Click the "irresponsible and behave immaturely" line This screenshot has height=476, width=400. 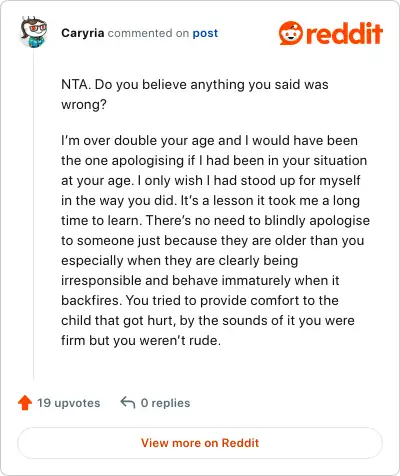[200, 280]
